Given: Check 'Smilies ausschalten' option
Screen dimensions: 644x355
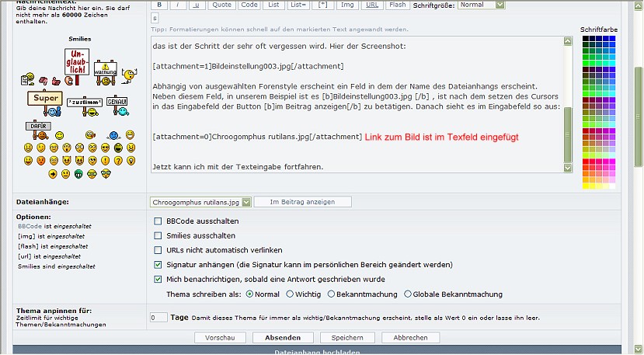Looking at the screenshot, I should coord(158,235).
